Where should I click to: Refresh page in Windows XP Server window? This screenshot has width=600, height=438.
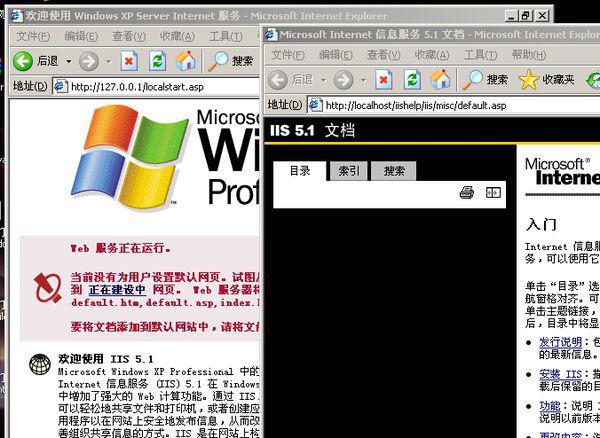click(x=157, y=61)
